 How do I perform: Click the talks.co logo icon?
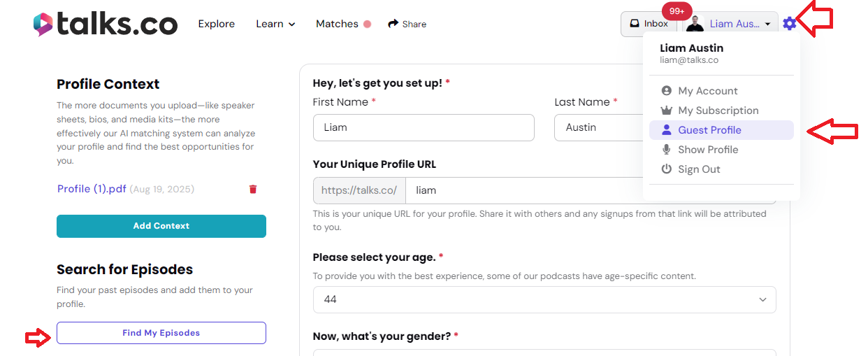(43, 24)
